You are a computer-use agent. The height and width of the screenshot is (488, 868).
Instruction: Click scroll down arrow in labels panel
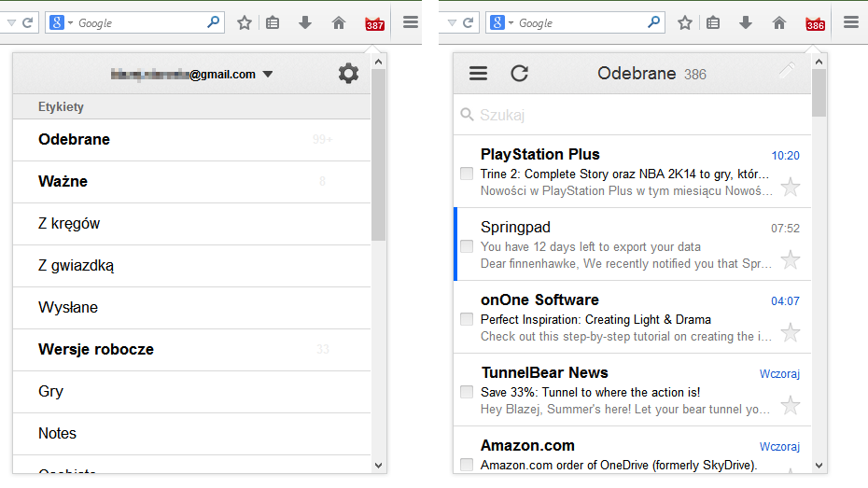tap(378, 466)
